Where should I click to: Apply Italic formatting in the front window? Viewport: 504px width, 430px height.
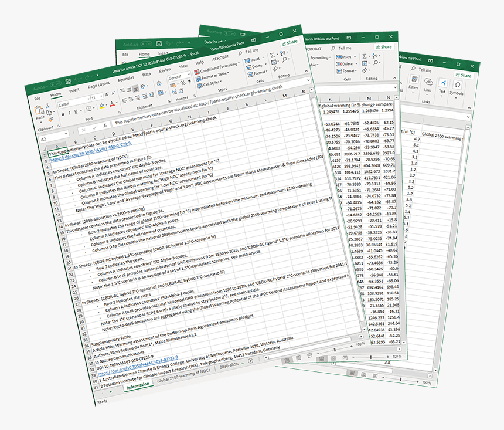69,113
